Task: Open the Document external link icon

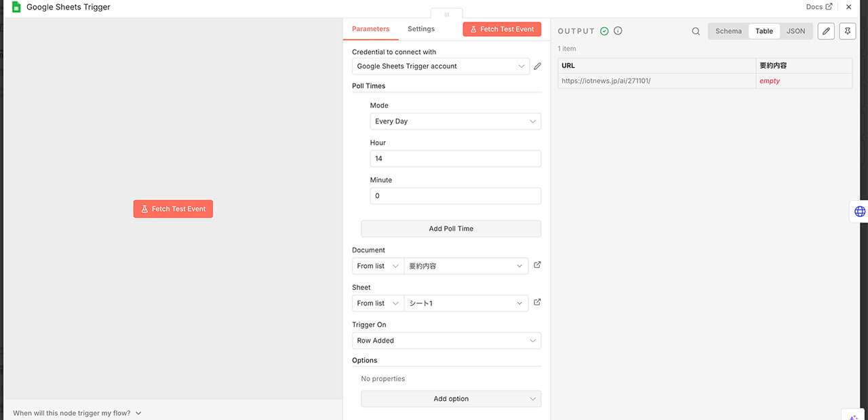Action: point(537,265)
